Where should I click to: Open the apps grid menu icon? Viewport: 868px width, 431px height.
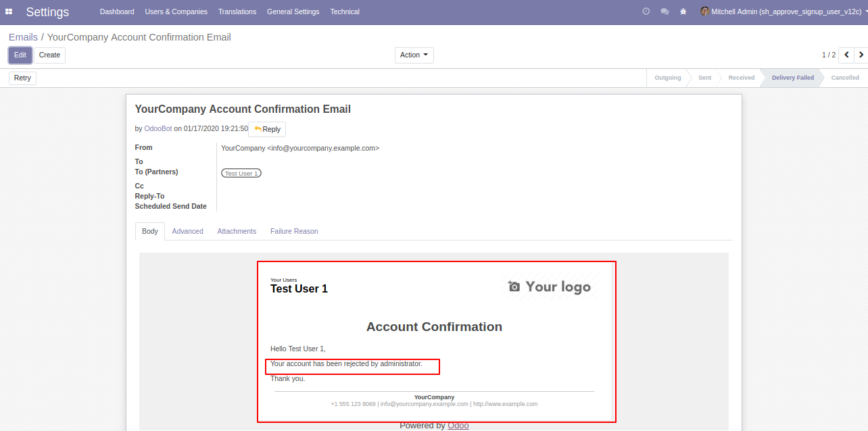(x=8, y=12)
